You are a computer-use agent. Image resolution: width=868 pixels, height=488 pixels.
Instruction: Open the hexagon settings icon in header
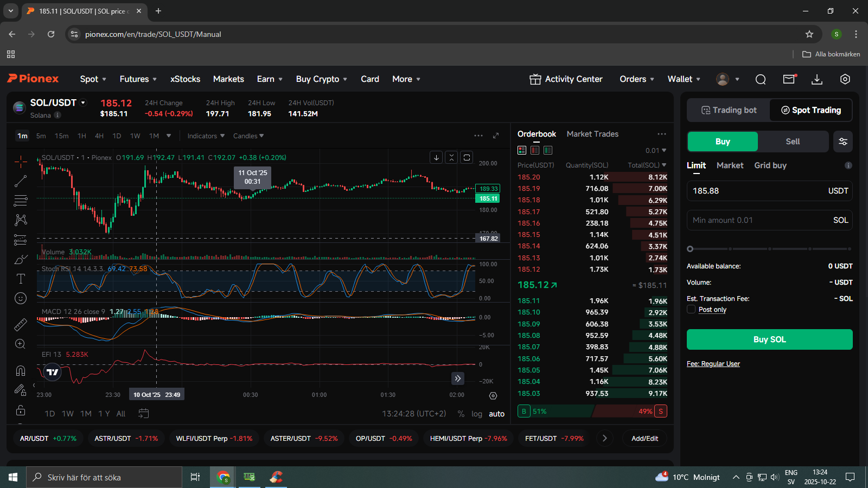[845, 79]
